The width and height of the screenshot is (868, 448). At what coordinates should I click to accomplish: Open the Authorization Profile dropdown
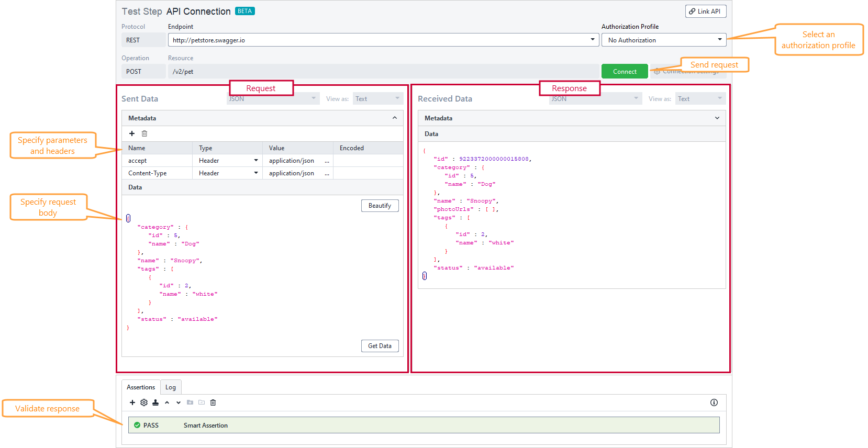click(663, 40)
